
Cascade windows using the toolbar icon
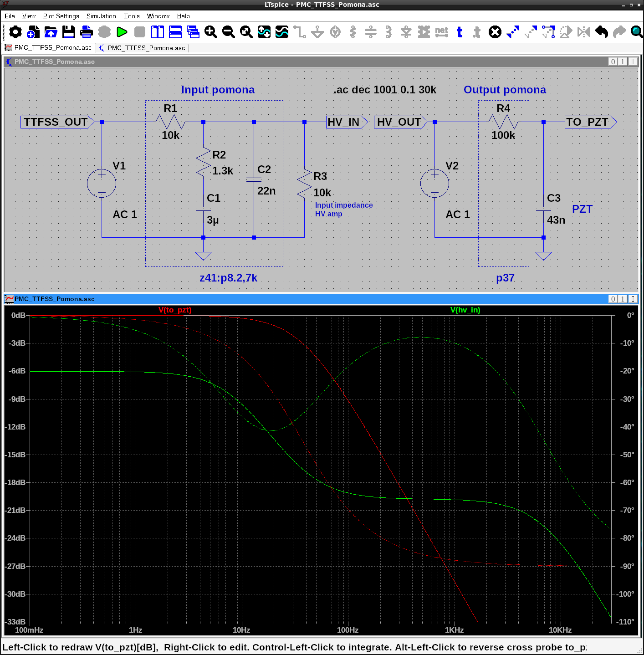193,32
